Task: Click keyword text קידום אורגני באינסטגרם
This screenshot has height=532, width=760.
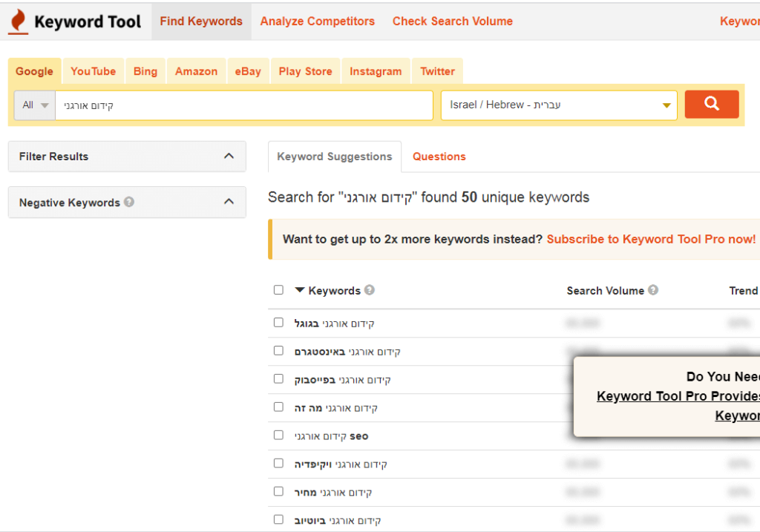Action: [347, 352]
